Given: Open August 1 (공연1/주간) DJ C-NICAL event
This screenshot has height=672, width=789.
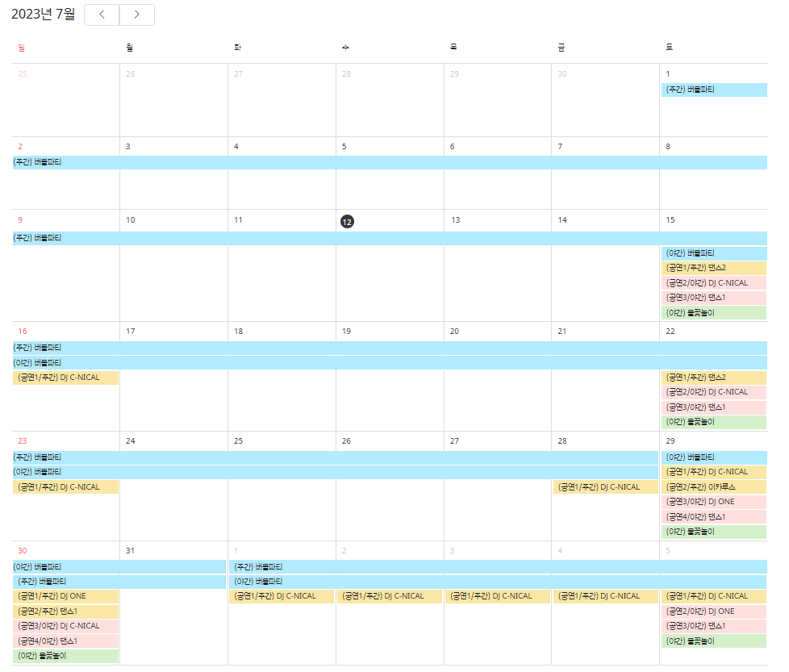Looking at the screenshot, I should (x=282, y=596).
